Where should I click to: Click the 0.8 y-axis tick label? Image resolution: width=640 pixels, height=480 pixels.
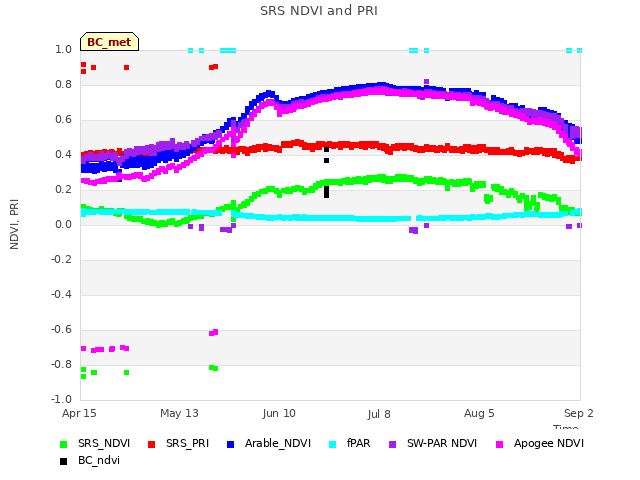[63, 84]
